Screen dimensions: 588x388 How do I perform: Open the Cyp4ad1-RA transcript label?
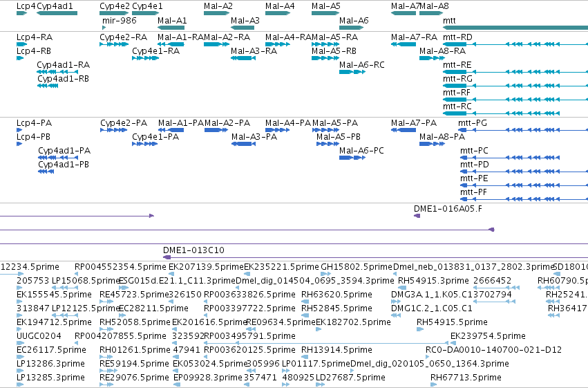point(64,65)
